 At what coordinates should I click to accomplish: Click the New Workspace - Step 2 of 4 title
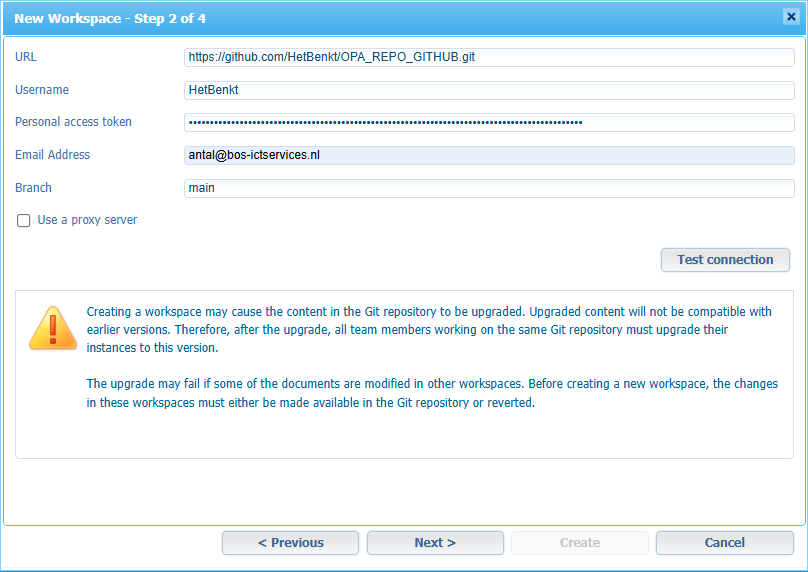(110, 19)
